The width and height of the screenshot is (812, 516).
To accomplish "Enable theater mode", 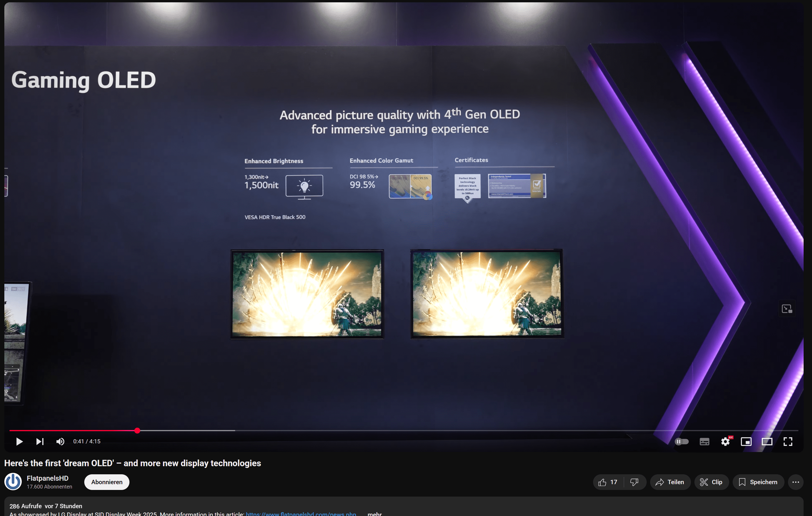I will click(767, 442).
